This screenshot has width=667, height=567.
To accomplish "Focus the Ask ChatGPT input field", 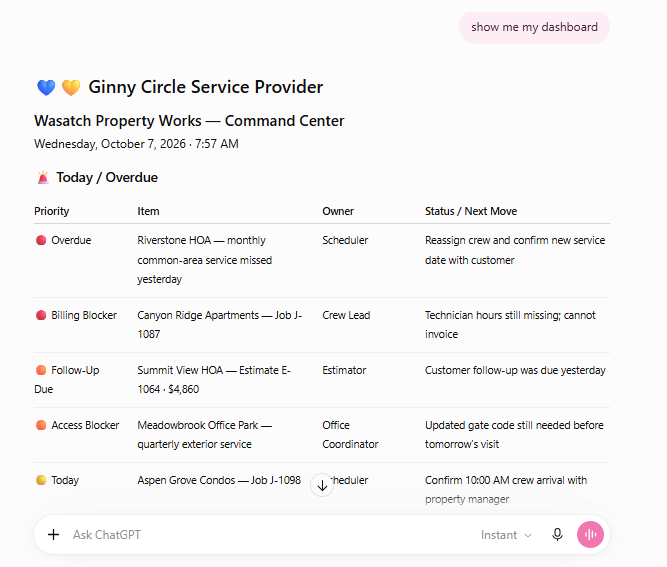I will coord(272,535).
